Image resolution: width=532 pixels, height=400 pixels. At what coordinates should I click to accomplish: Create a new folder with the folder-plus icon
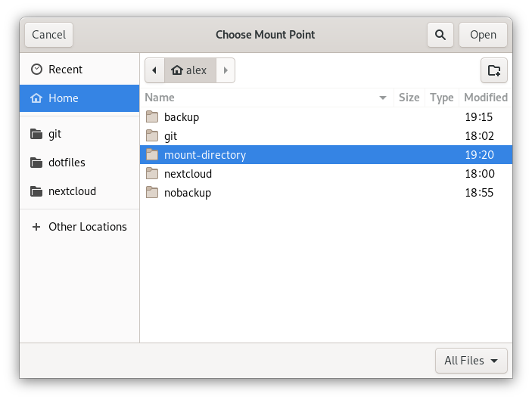494,70
